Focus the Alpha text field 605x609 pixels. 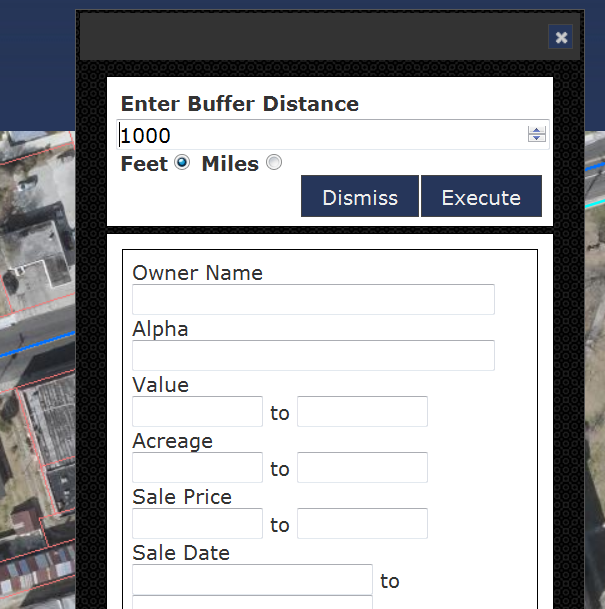tap(313, 355)
